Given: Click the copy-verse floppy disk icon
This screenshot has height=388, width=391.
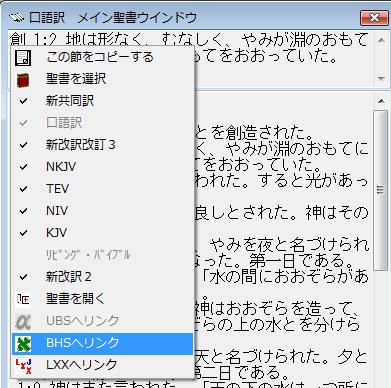Looking at the screenshot, I should pyautogui.click(x=23, y=57).
